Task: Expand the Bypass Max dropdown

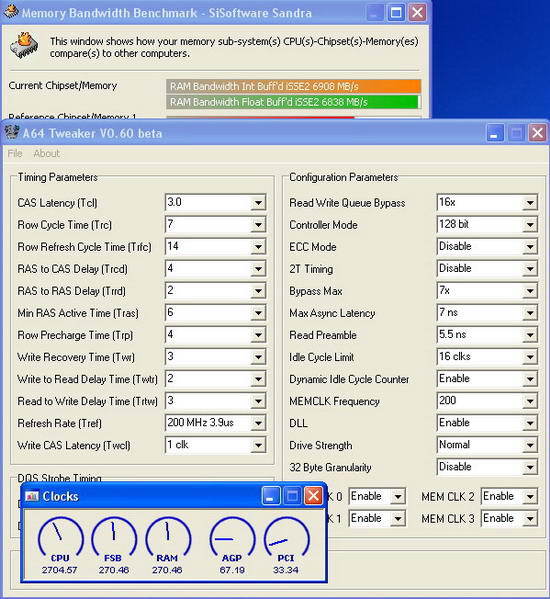Action: [530, 291]
